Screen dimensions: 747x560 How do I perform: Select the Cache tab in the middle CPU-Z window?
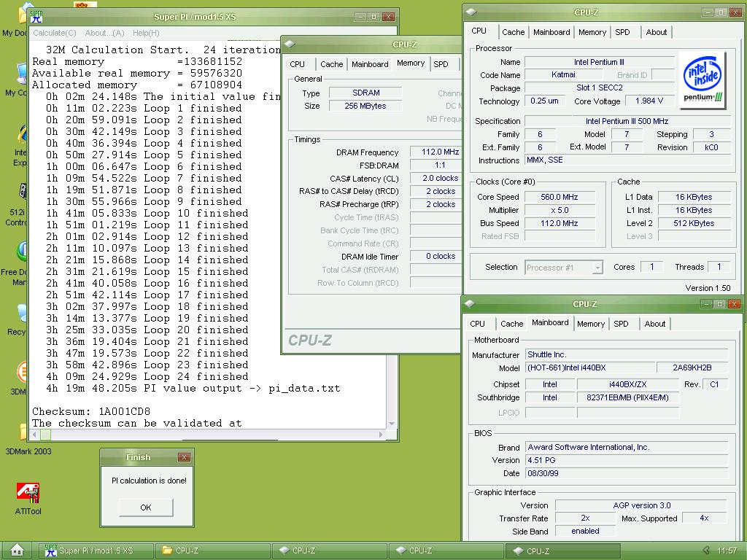(x=332, y=64)
